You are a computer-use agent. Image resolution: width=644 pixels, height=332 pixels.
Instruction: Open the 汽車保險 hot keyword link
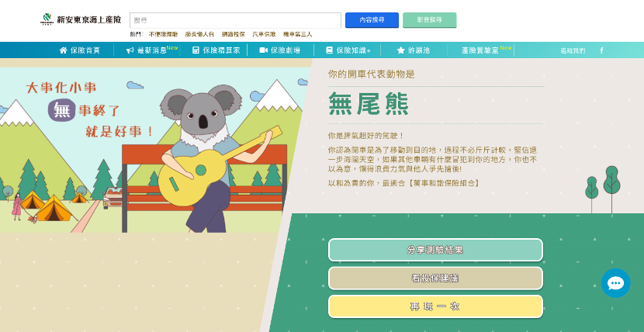click(264, 34)
